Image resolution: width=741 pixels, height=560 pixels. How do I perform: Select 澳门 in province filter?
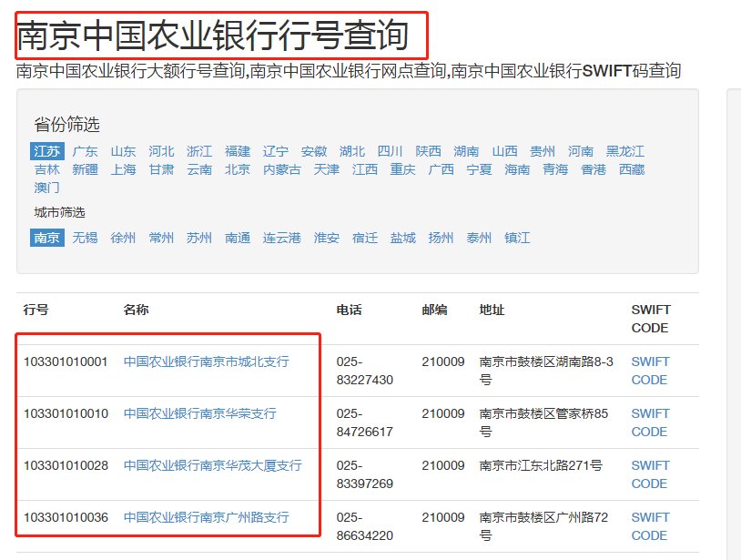(x=46, y=188)
